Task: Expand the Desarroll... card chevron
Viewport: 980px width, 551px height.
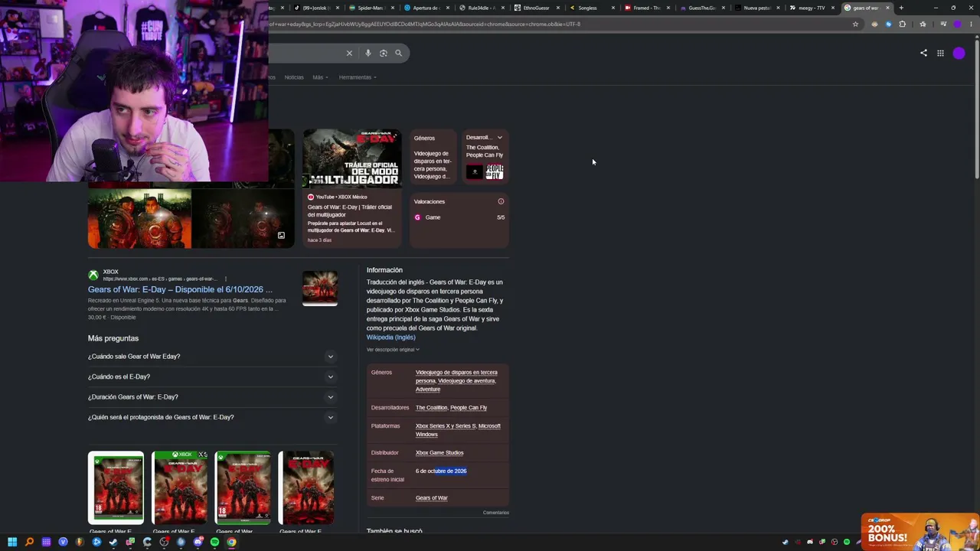Action: coord(500,138)
